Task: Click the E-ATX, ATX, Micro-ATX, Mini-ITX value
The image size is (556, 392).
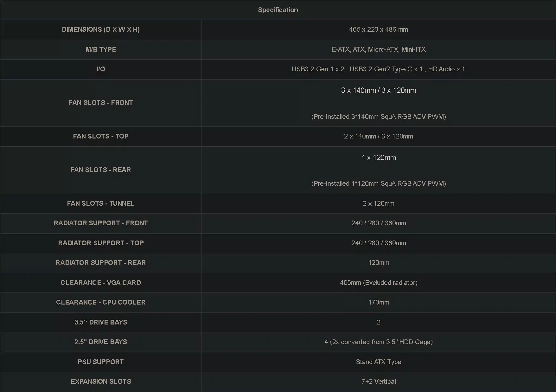Action: (378, 49)
